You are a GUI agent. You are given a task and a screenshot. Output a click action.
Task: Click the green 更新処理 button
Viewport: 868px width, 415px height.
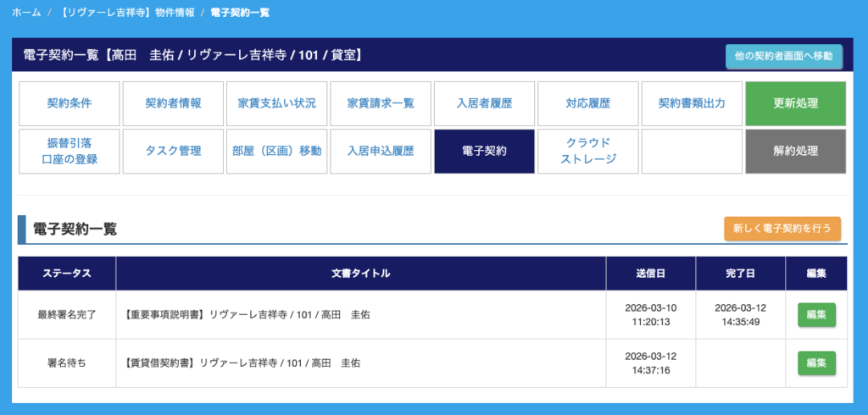pos(795,103)
